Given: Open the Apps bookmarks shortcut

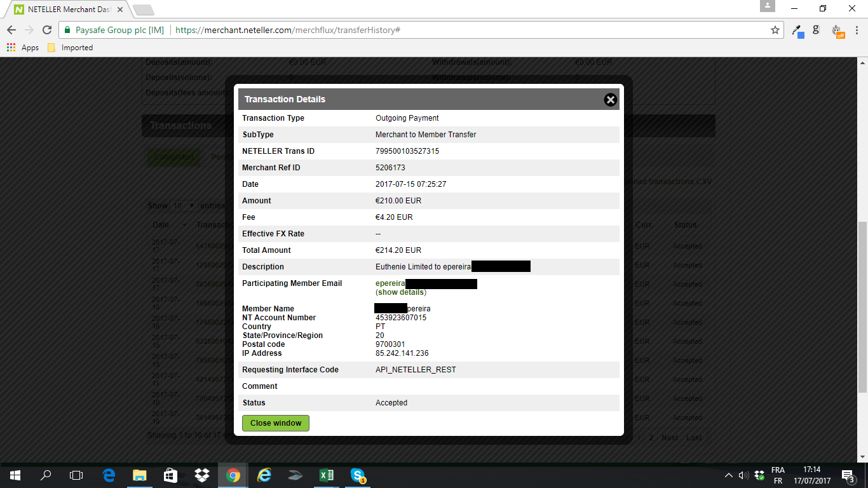Looking at the screenshot, I should point(23,48).
